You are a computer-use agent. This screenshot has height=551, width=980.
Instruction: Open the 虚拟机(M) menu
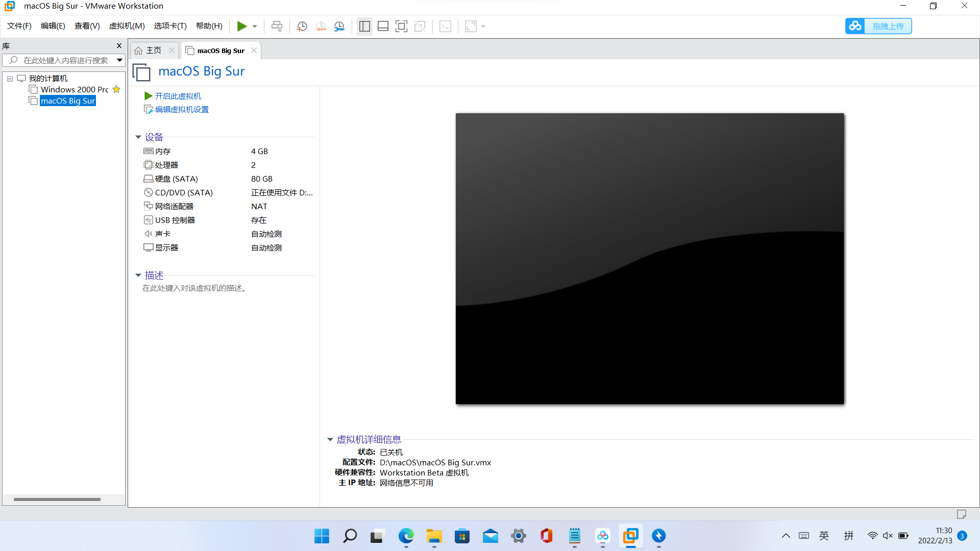coord(127,26)
